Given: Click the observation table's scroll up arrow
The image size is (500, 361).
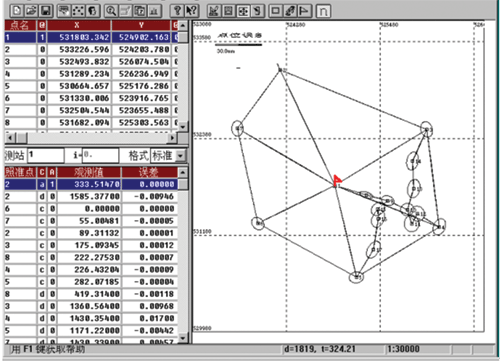Looking at the screenshot, I should (182, 172).
